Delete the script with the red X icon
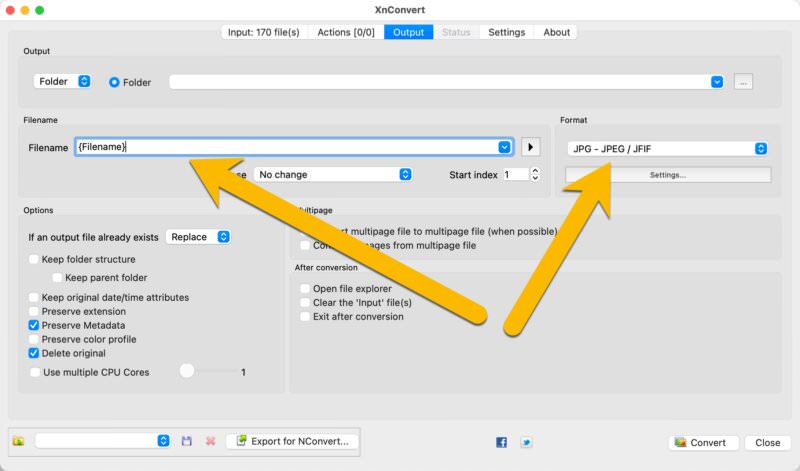 click(210, 441)
